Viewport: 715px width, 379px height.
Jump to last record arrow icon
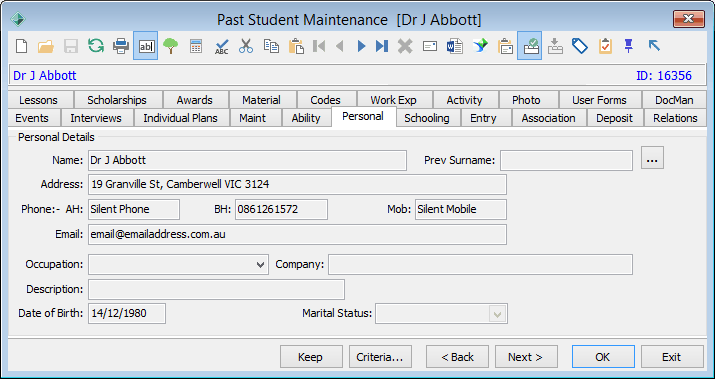(x=382, y=46)
